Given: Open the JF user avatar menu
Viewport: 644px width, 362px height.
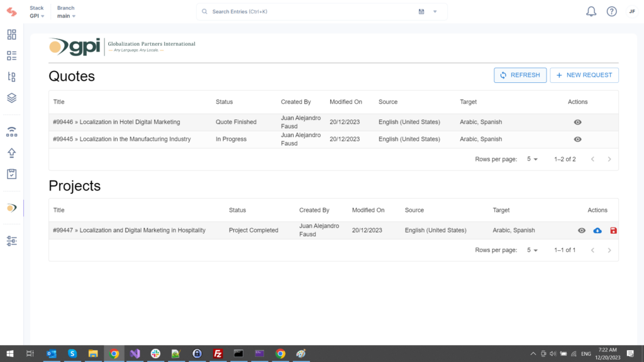Looking at the screenshot, I should coord(632,11).
